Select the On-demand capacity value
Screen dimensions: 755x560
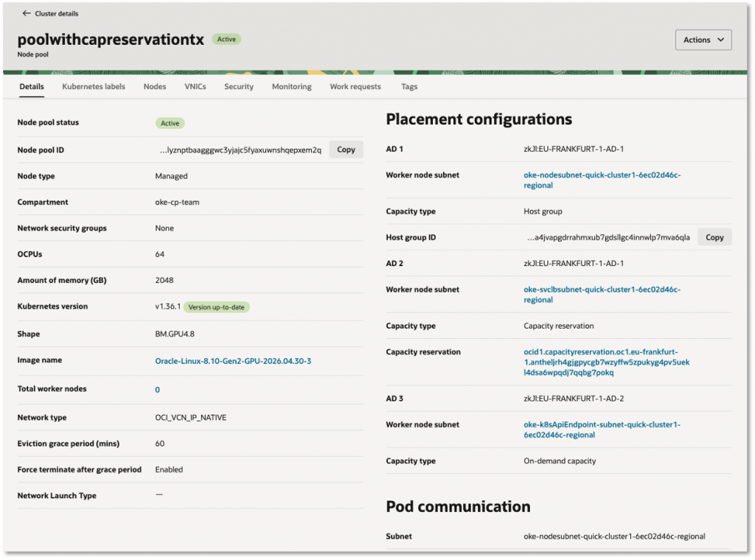tap(560, 461)
